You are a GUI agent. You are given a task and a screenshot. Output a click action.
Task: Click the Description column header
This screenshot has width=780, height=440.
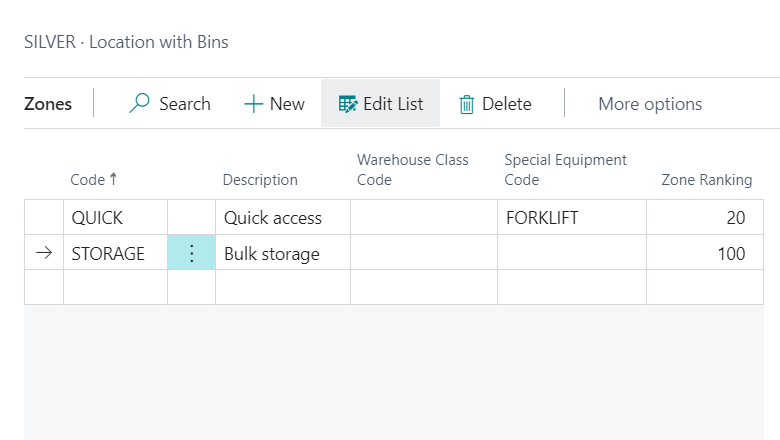point(260,180)
